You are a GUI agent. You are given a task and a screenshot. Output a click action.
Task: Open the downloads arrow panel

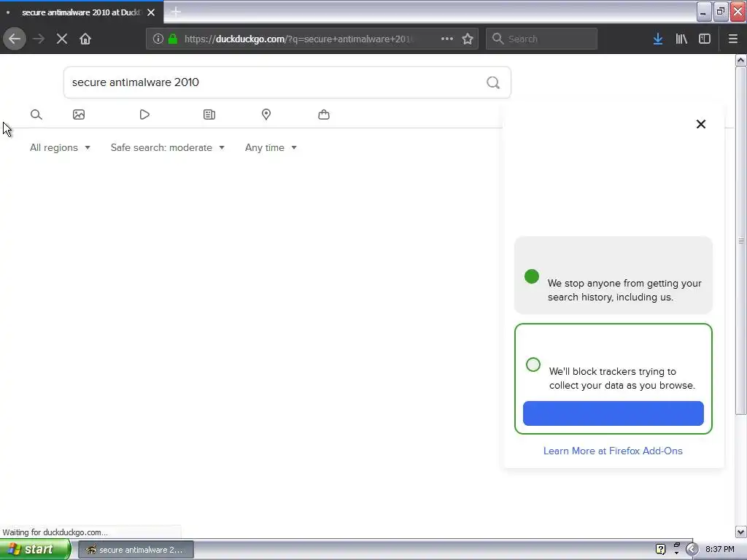[658, 39]
